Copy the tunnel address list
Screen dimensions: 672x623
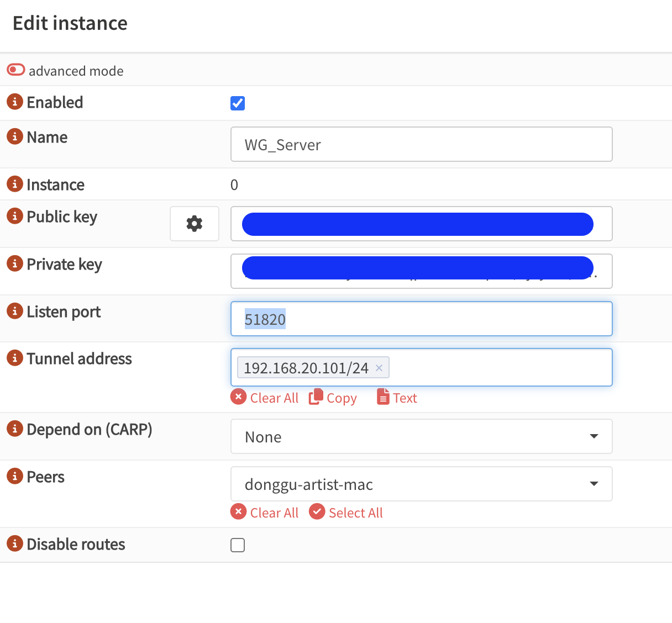(x=333, y=398)
